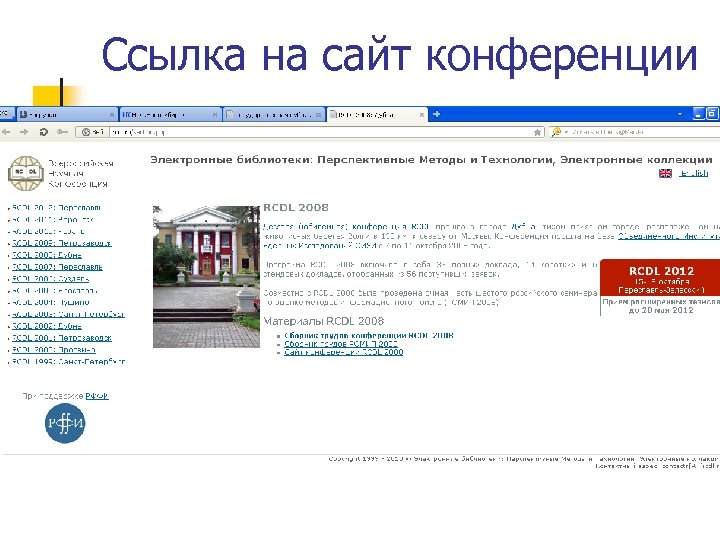Image resolution: width=720 pixels, height=540 pixels.
Task: Open the tab list dropdown arrow in the tab bar
Action: click(680, 114)
